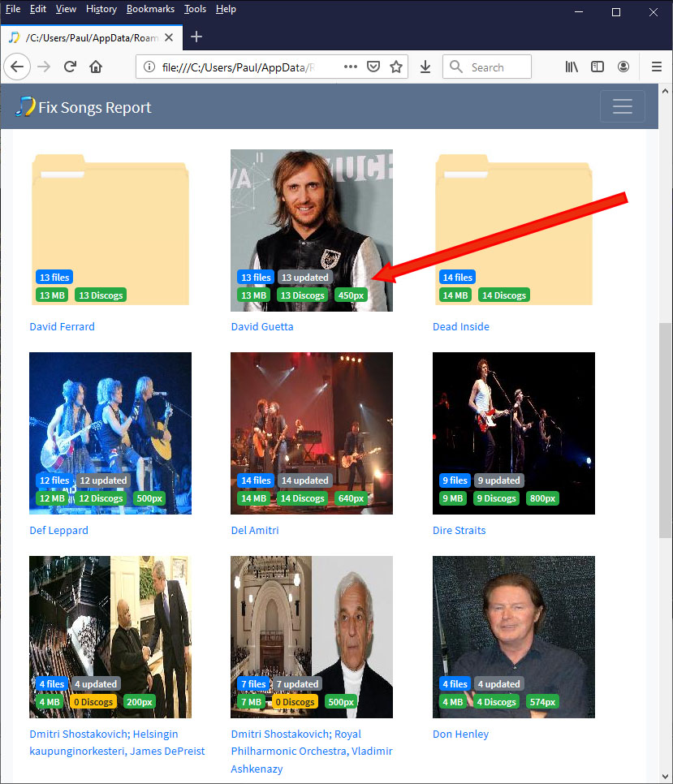The width and height of the screenshot is (673, 784).
Task: Open the Def Leppard link
Action: coord(59,530)
